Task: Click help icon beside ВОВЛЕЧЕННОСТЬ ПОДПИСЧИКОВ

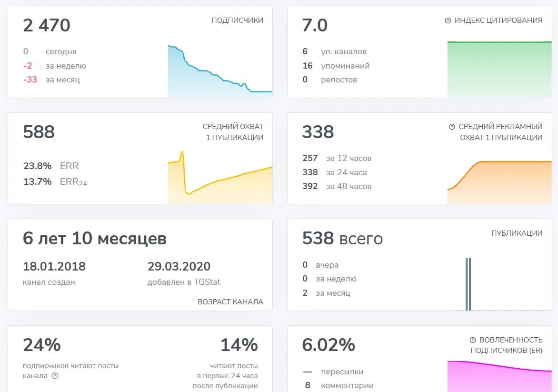Action: tap(473, 340)
